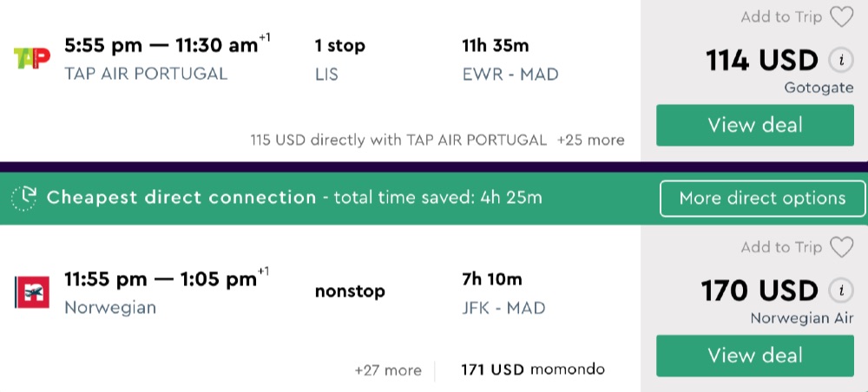Click the clock icon in the green banner
The width and height of the screenshot is (868, 392).
[24, 198]
